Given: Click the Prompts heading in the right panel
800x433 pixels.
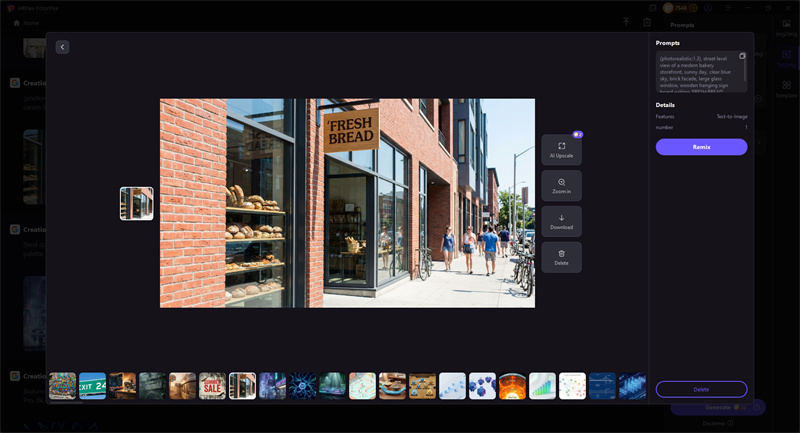Looking at the screenshot, I should (667, 43).
